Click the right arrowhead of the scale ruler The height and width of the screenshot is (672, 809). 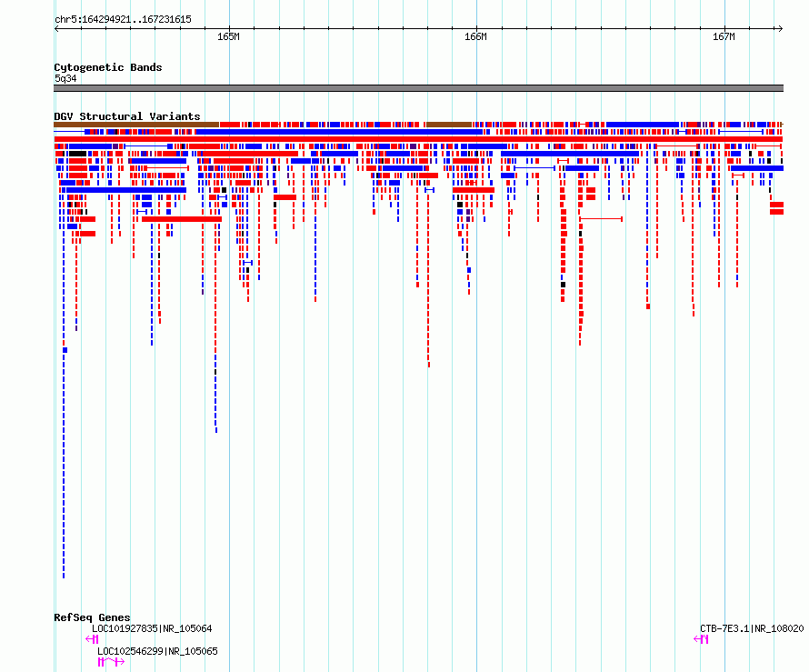[x=780, y=29]
